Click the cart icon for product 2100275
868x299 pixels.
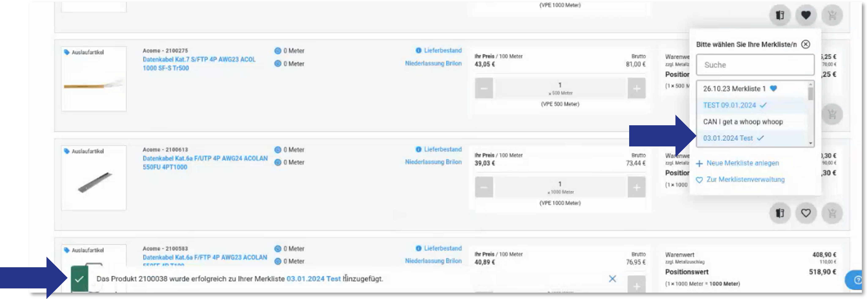pyautogui.click(x=832, y=114)
